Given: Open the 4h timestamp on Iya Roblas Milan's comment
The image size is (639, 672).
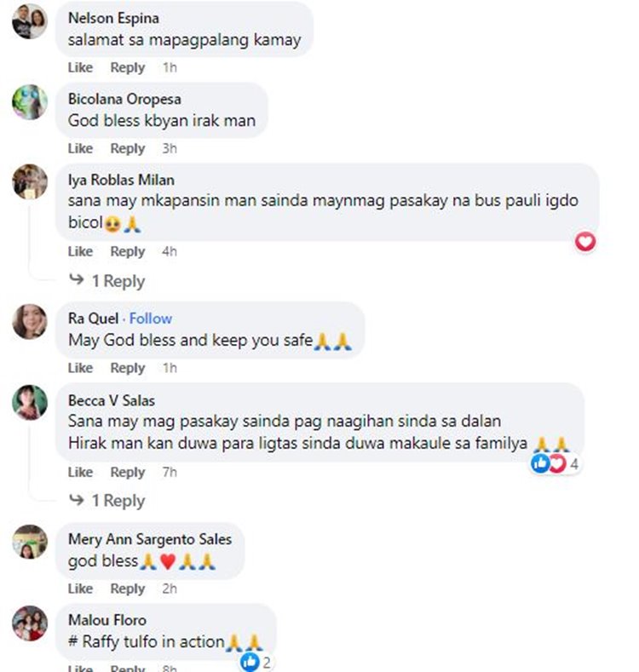Looking at the screenshot, I should [x=170, y=251].
